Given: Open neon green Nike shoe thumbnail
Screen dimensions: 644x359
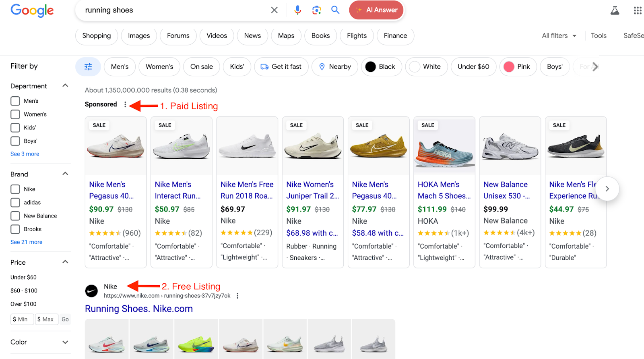Looking at the screenshot, I should click(196, 339).
